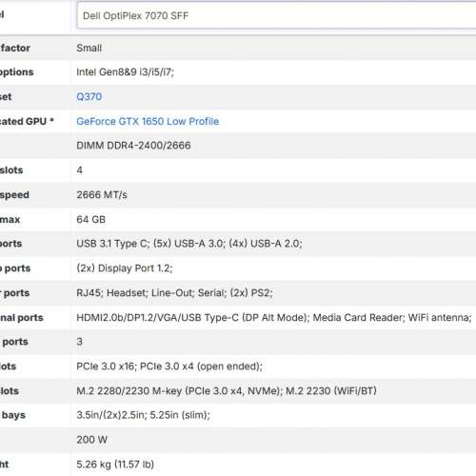476x476 pixels.
Task: Select 'PCIe 3.0 x16; PCIe 3.0 x4' slots text
Action: [135, 367]
